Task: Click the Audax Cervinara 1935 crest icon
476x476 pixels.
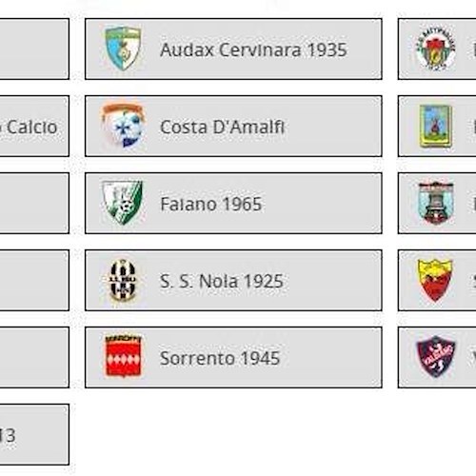Action: [123, 49]
